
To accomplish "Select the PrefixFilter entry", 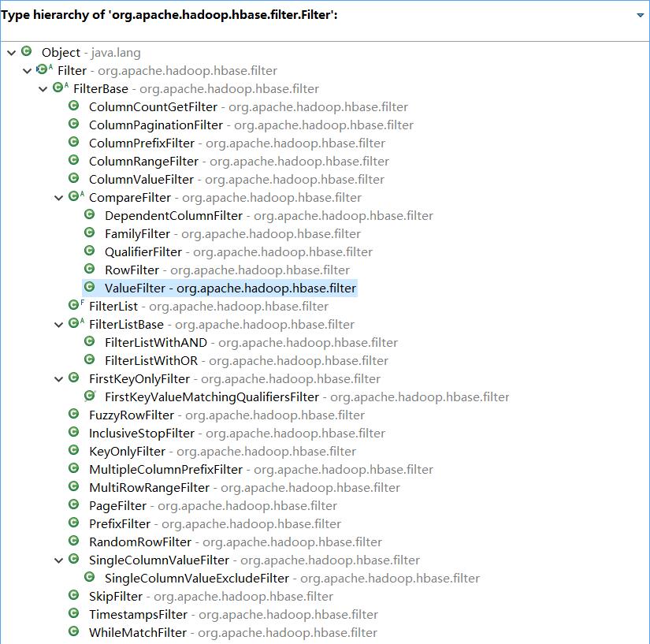I will tap(215, 523).
